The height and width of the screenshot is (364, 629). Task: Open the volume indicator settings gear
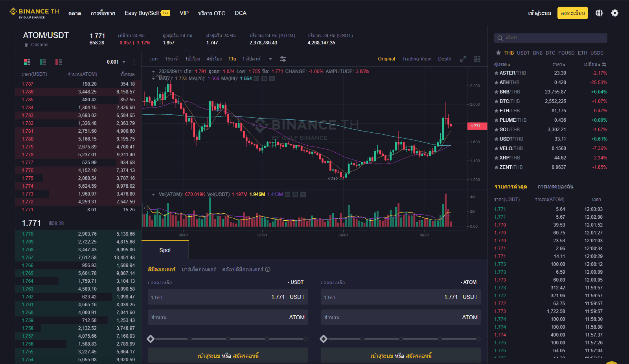pyautogui.click(x=295, y=194)
